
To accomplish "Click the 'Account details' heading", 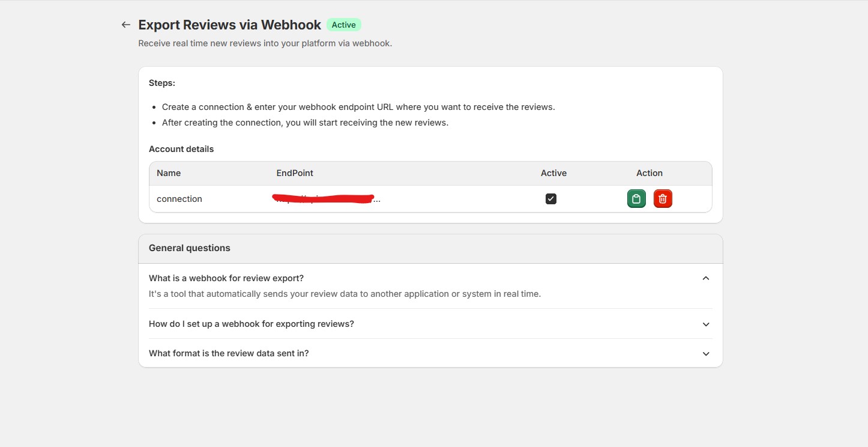I will (181, 149).
